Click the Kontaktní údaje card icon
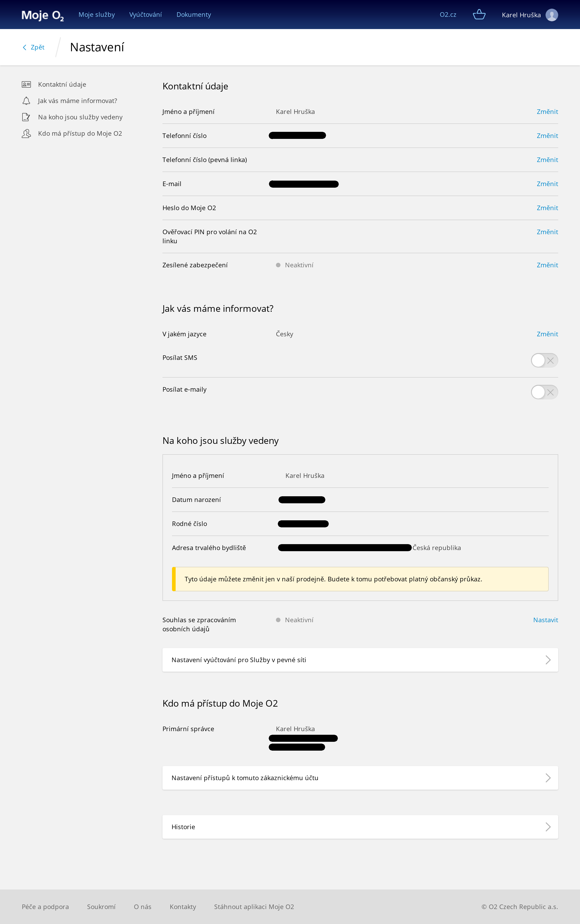The width and height of the screenshot is (580, 924). coord(26,84)
